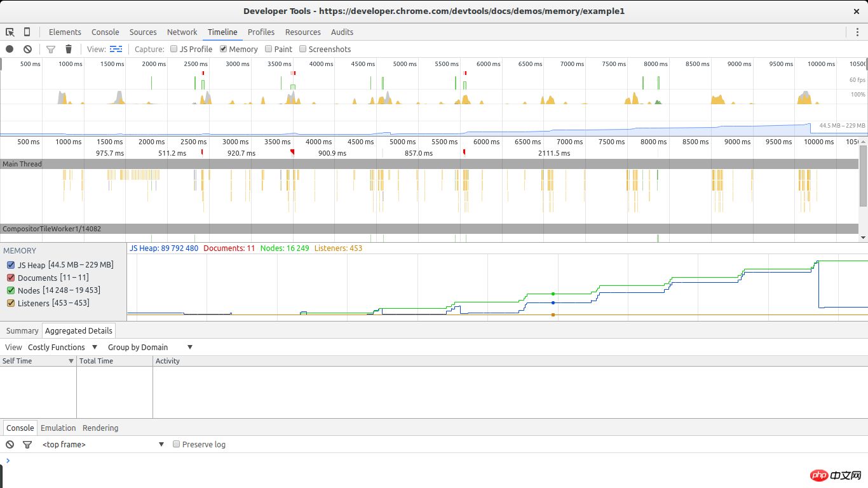Open the Profiles tab
Viewport: 868px width, 488px height.
pos(261,32)
